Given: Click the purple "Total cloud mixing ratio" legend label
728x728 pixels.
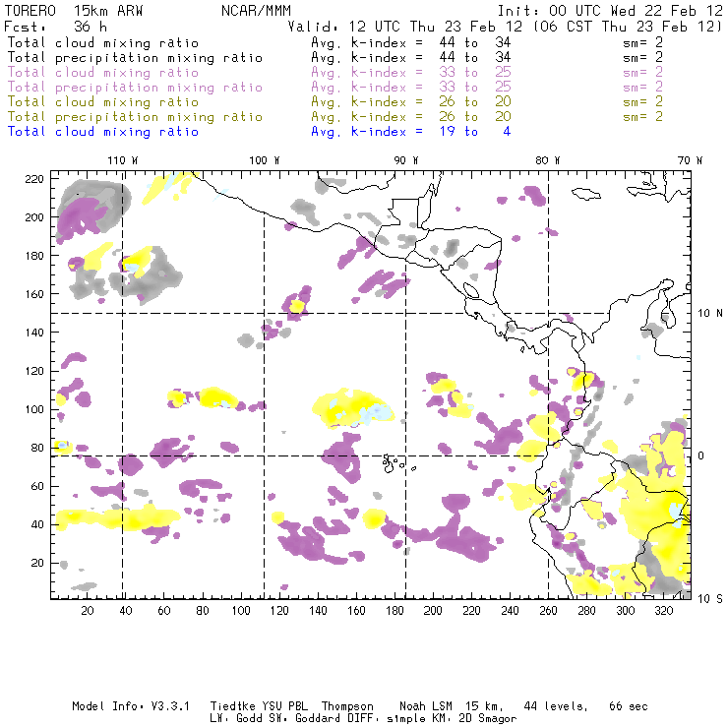Looking at the screenshot, I should click(x=103, y=73).
